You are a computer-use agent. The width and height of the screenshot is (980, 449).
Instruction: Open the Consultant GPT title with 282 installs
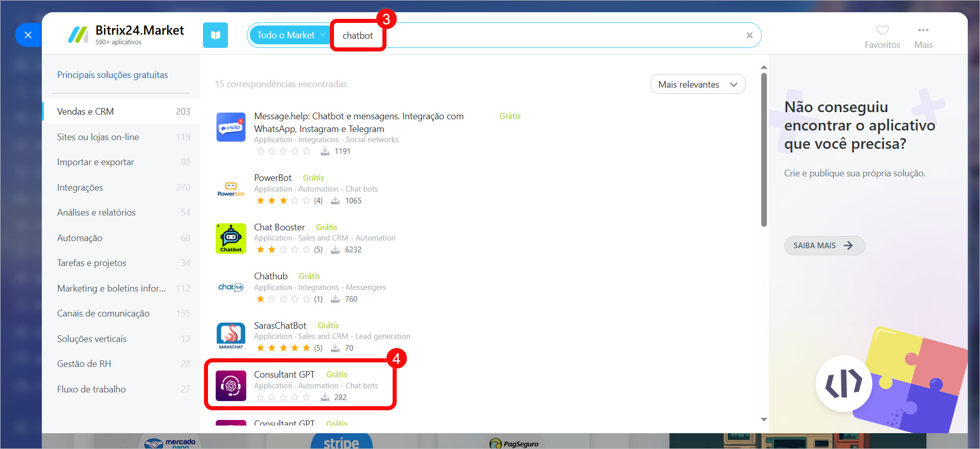coord(285,375)
